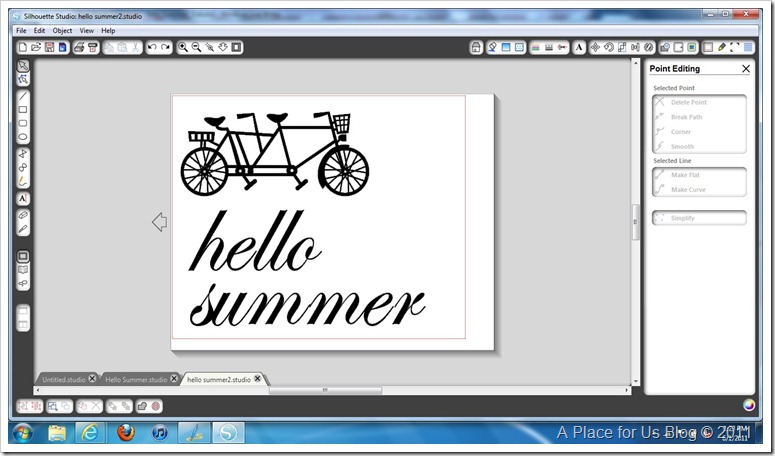Select the Draw Freehand tool
Image resolution: width=775 pixels, height=456 pixels.
pos(23,181)
